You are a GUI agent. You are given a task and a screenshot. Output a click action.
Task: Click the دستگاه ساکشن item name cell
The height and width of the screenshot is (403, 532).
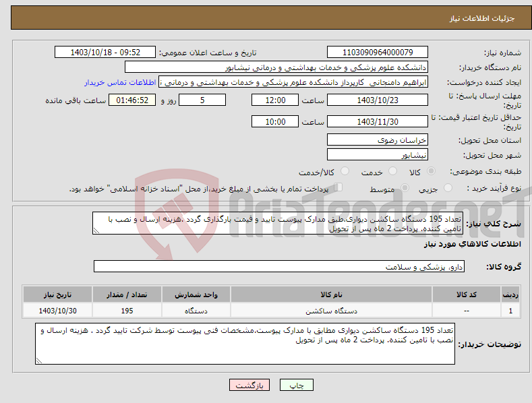click(331, 311)
